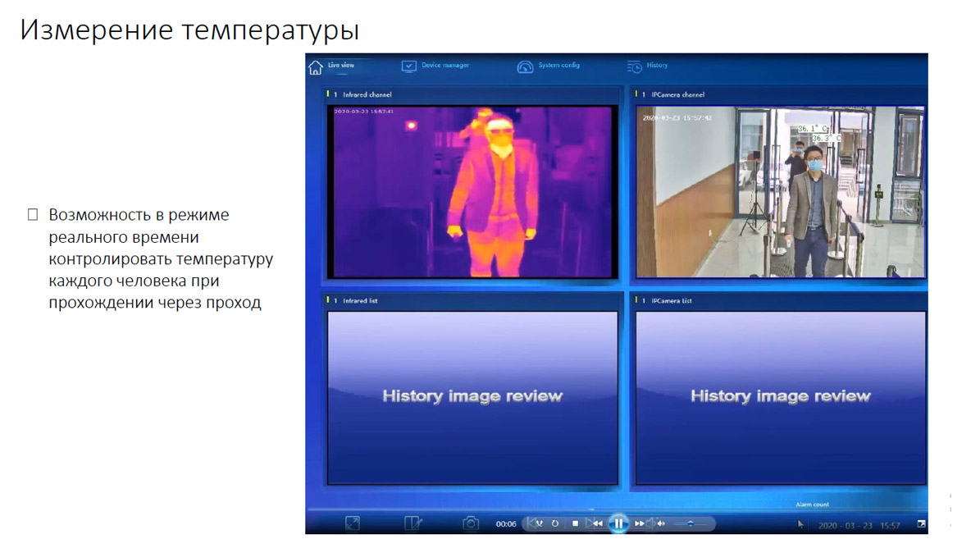This screenshot has width=980, height=553.
Task: Open the System config tab
Action: click(x=558, y=66)
